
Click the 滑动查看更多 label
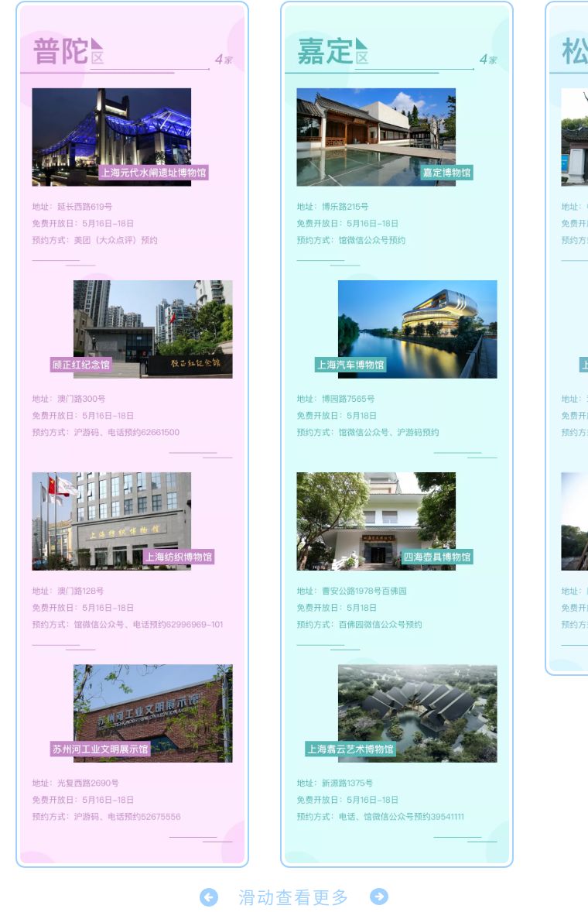point(293,897)
